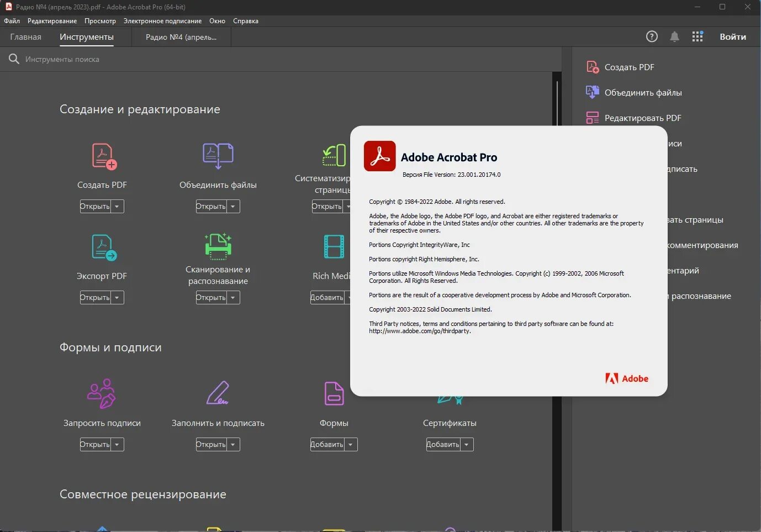This screenshot has width=761, height=532.
Task: Click the help question mark icon
Action: 652,36
